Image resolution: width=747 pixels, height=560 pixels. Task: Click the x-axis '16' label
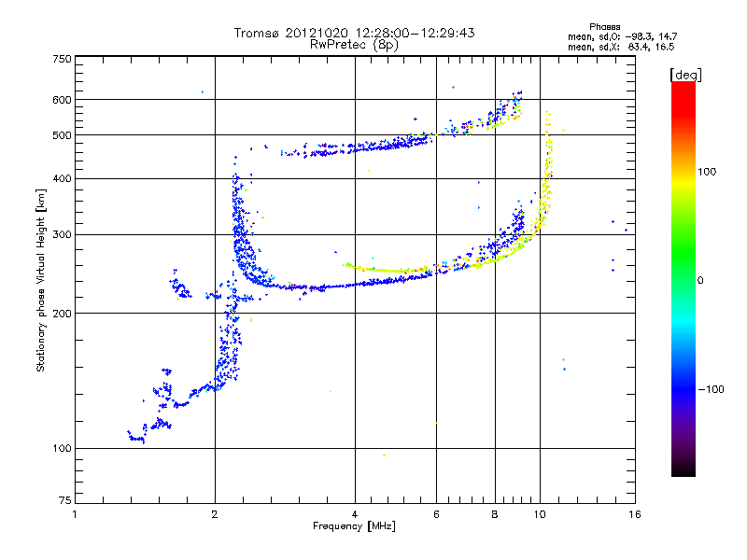[635, 514]
